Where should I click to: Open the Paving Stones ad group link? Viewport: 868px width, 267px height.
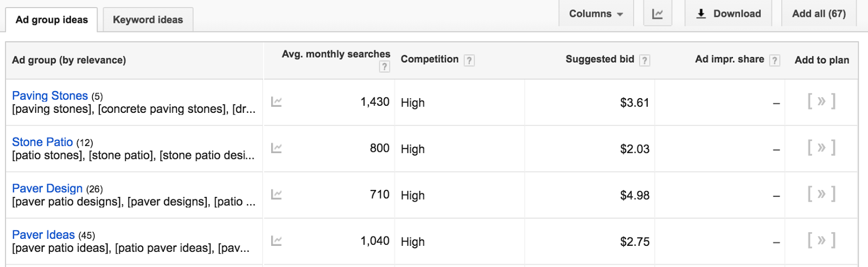[50, 96]
